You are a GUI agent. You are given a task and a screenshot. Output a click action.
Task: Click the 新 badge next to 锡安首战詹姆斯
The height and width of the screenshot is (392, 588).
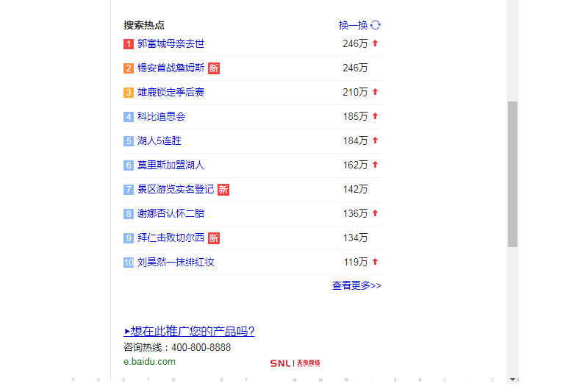pos(214,68)
